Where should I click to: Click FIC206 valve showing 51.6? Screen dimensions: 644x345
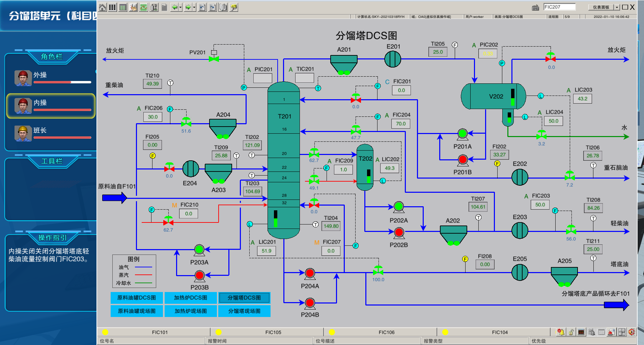(186, 122)
